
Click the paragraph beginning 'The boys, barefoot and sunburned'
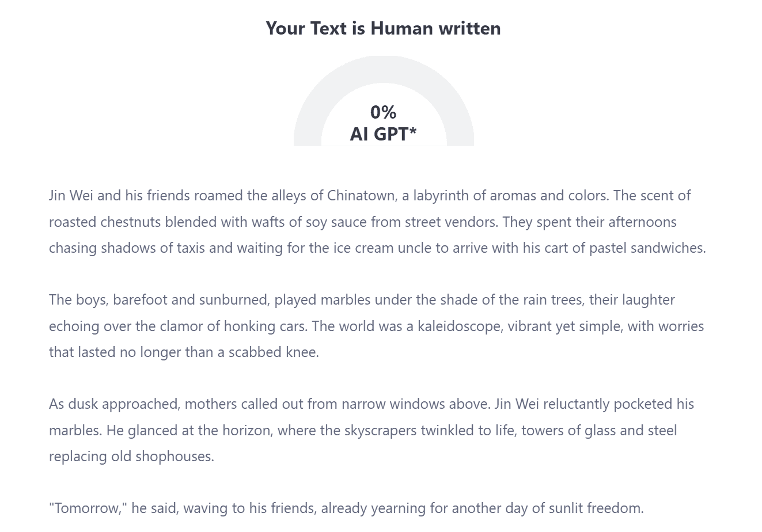[377, 326]
